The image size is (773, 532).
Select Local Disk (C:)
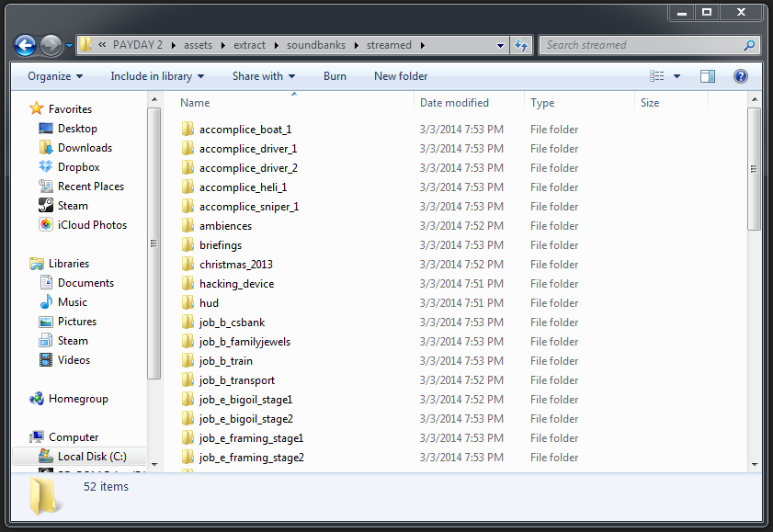[92, 456]
